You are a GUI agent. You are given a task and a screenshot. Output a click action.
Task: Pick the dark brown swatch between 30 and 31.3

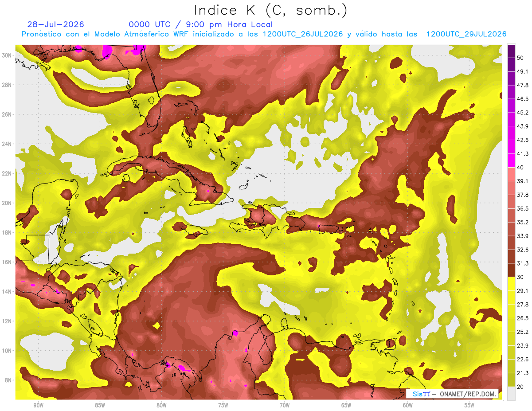pyautogui.click(x=511, y=270)
